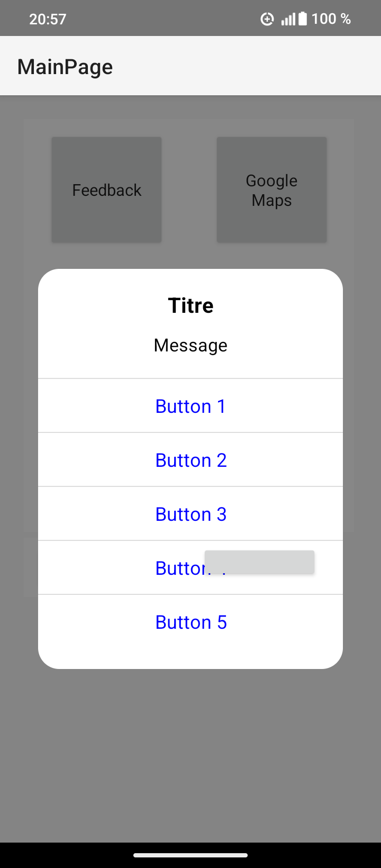The height and width of the screenshot is (868, 381).
Task: Select Button 2 in the dialog
Action: [x=190, y=460]
